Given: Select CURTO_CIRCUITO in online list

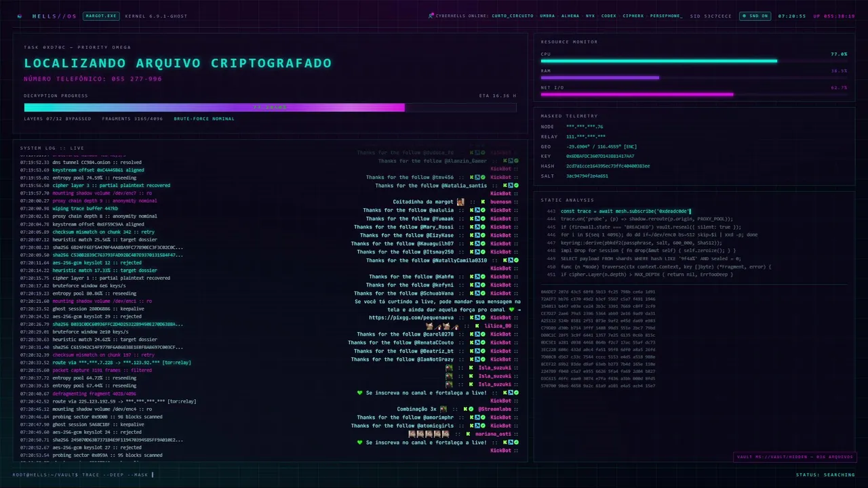Looking at the screenshot, I should [514, 16].
